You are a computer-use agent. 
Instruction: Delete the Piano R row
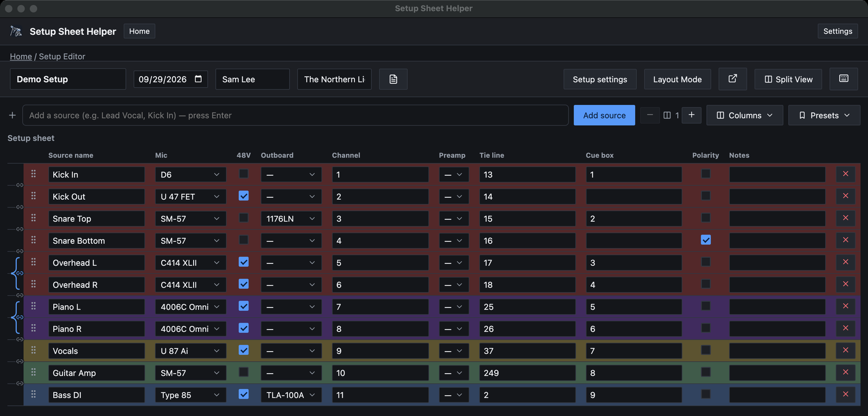845,328
